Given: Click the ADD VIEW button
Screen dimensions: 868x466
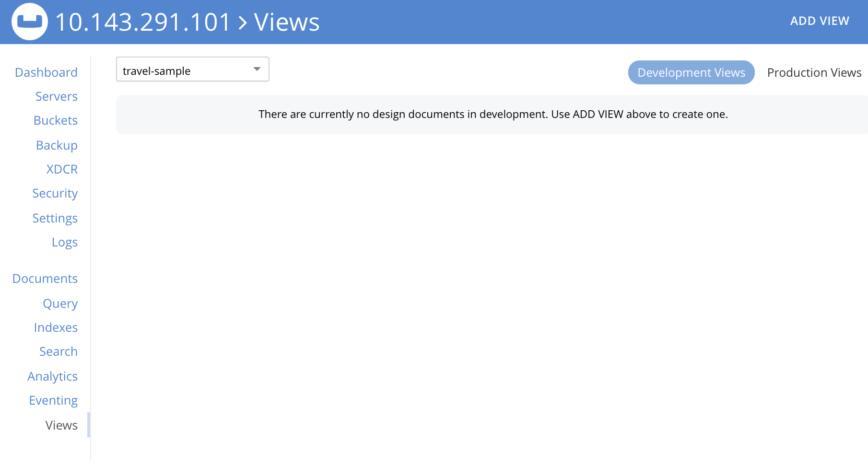Looking at the screenshot, I should (820, 21).
